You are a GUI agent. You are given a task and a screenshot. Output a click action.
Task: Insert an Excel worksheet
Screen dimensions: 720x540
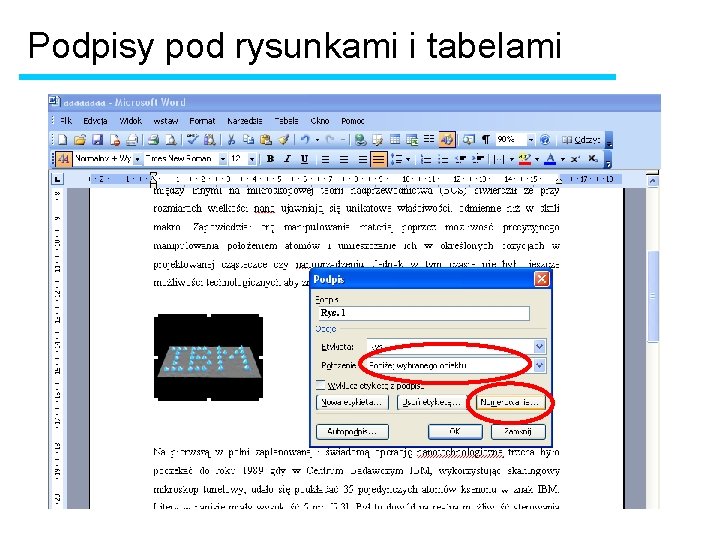[x=412, y=140]
